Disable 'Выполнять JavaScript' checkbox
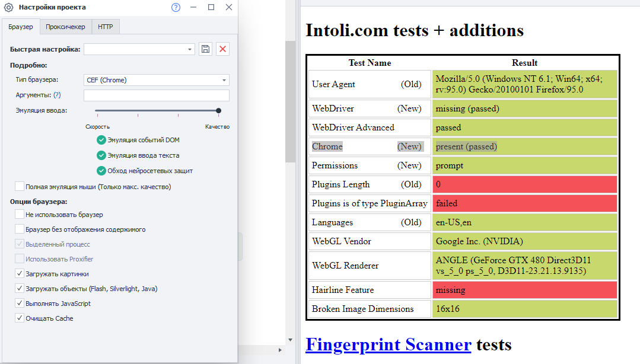 click(19, 303)
